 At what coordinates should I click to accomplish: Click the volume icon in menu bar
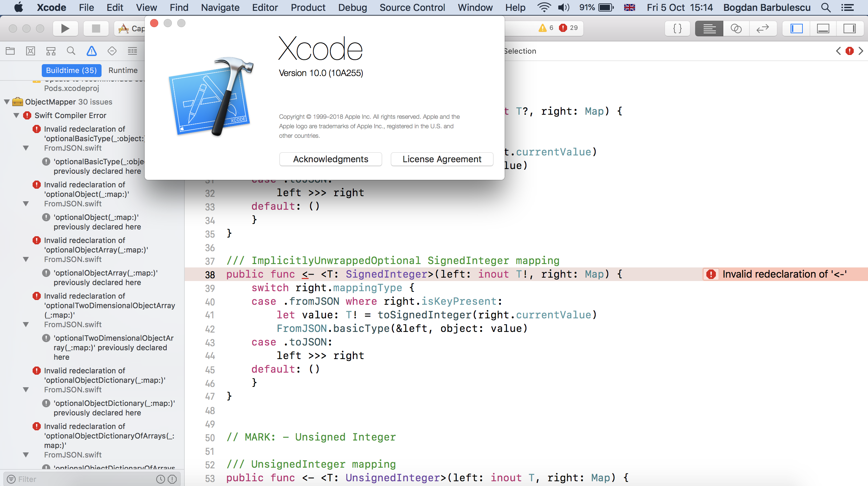[x=564, y=7]
